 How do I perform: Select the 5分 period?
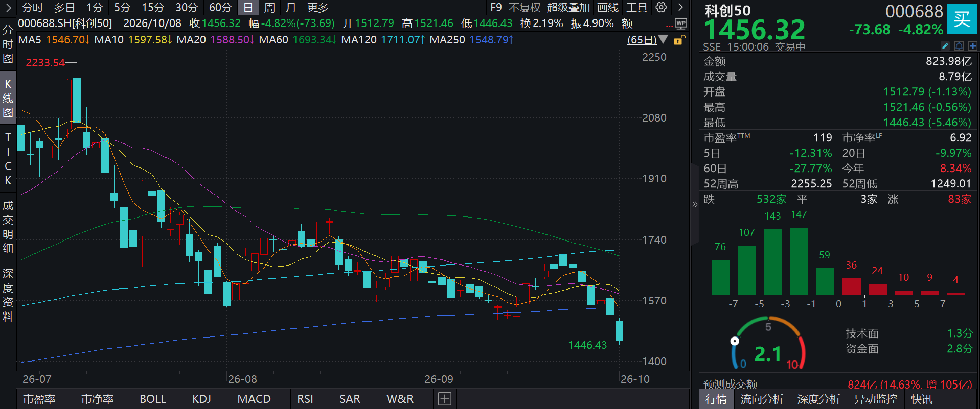pyautogui.click(x=122, y=7)
